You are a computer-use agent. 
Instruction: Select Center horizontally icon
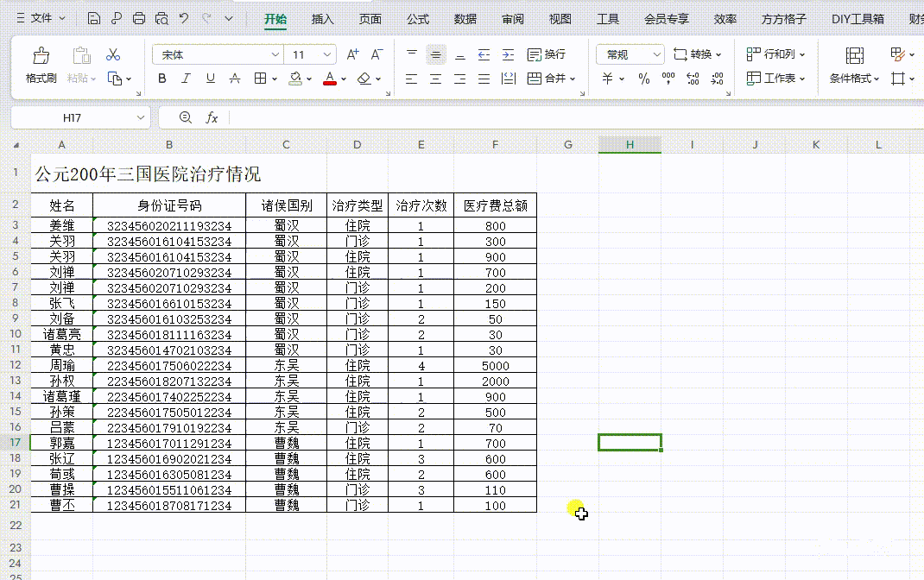[435, 79]
